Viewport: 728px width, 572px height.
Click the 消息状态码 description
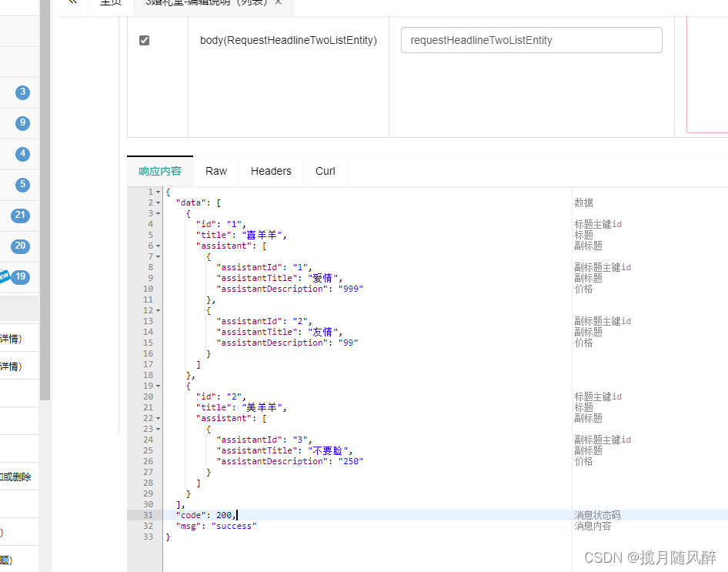597,515
